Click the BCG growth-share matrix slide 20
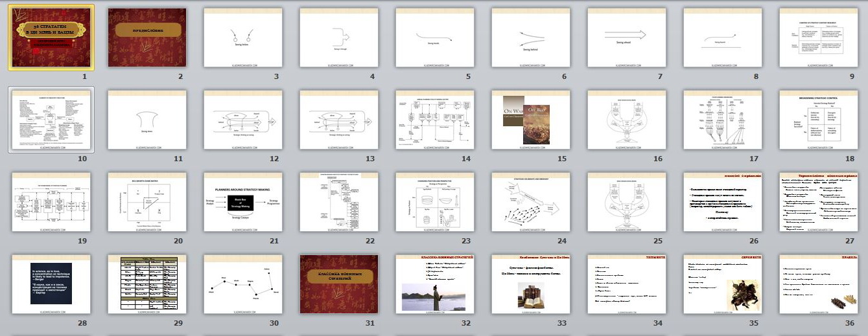Screen dimensions: 868x336 [147, 201]
